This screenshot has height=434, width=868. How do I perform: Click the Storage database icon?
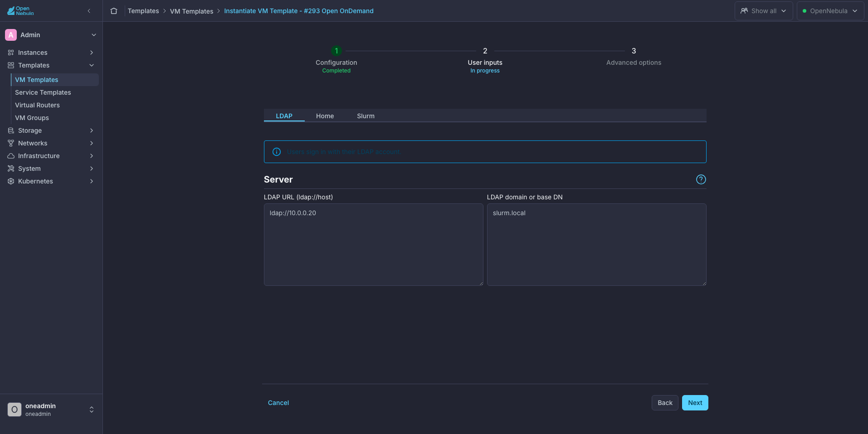11,130
